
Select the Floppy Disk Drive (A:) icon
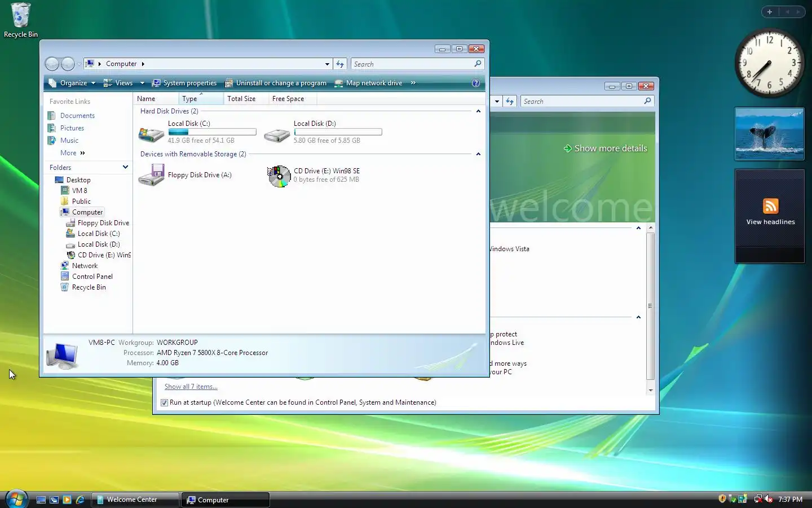(x=151, y=175)
